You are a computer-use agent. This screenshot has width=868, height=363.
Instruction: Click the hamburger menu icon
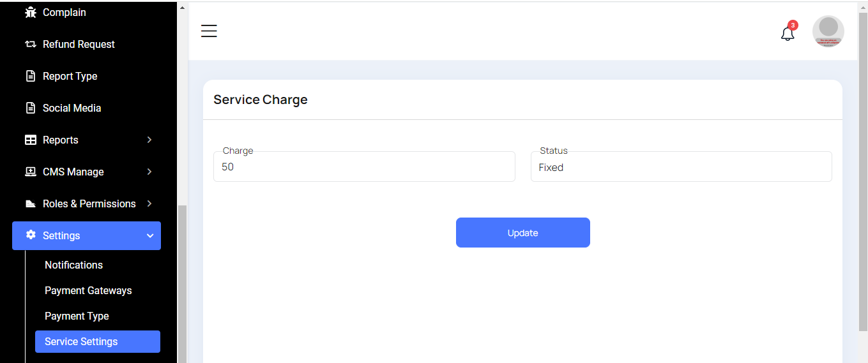coord(209,31)
